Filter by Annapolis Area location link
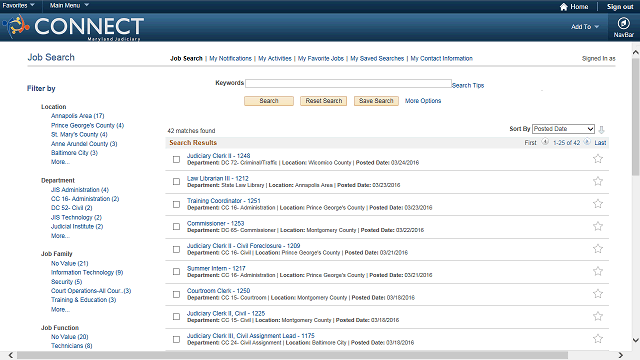 78,116
